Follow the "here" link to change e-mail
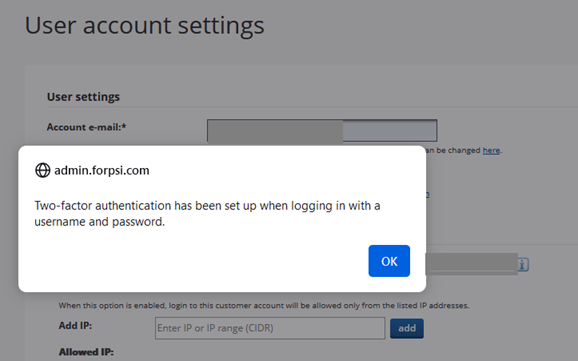Screen dimensions: 578x361 tap(491, 150)
